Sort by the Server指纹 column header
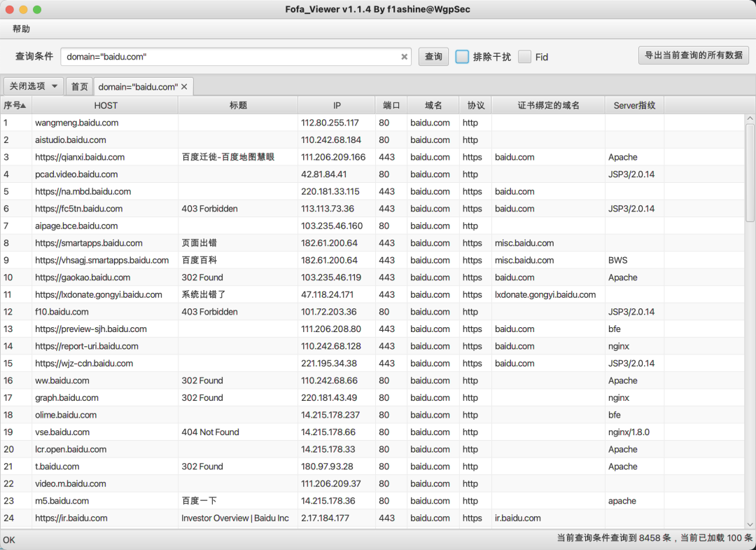This screenshot has width=756, height=550. [634, 105]
